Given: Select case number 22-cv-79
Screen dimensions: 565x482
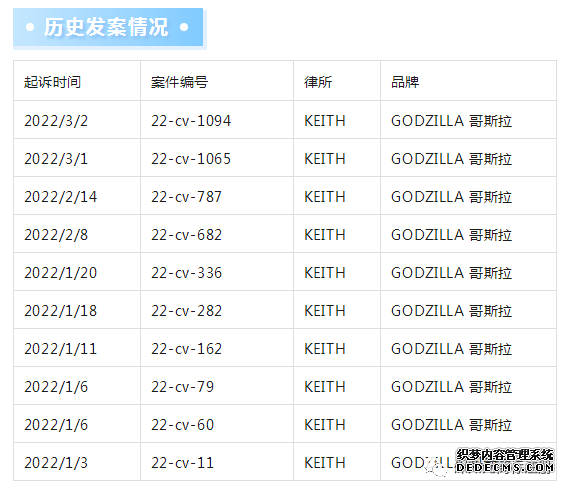Looking at the screenshot, I should point(182,387).
